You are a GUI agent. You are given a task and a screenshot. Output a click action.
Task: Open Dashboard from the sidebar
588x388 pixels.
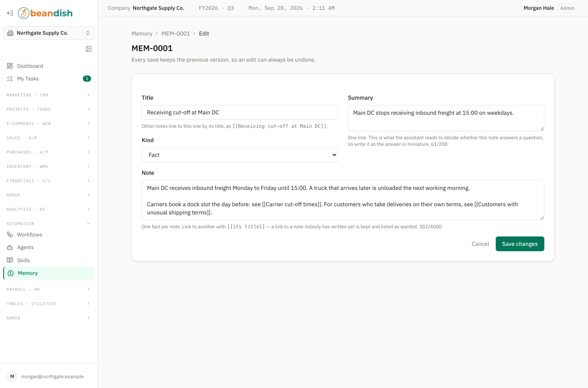(x=49, y=66)
